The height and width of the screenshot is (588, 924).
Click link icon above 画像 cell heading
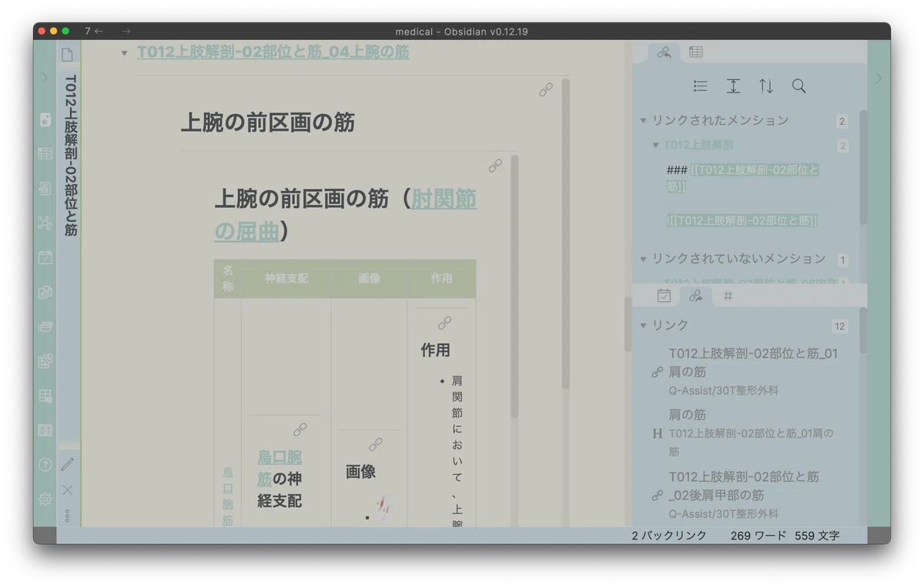click(x=375, y=445)
